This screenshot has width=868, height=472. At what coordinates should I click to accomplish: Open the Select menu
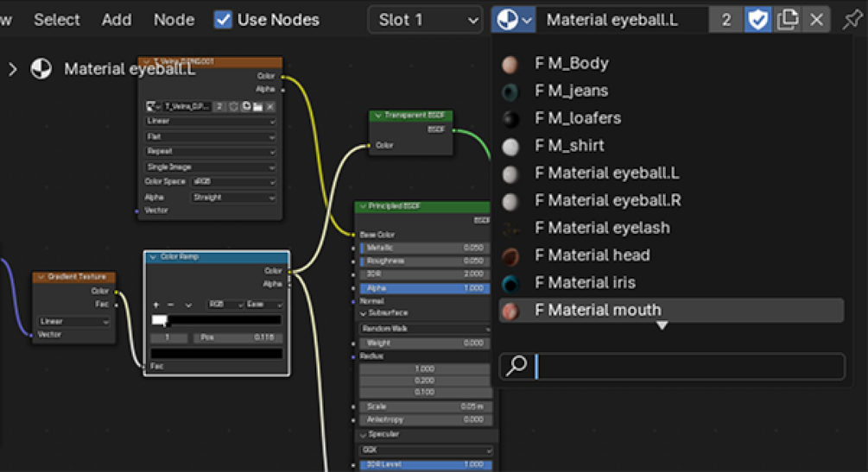pyautogui.click(x=56, y=20)
